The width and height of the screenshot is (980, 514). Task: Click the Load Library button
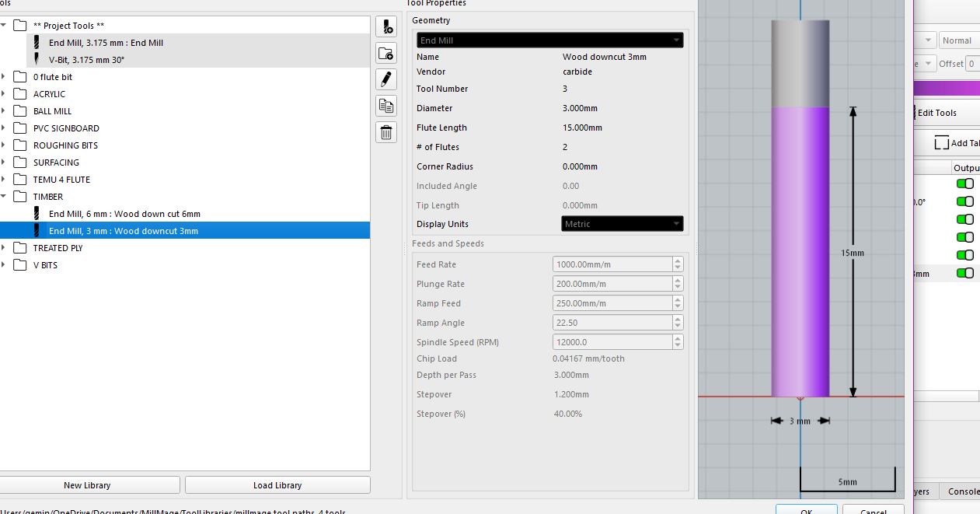[x=277, y=485]
